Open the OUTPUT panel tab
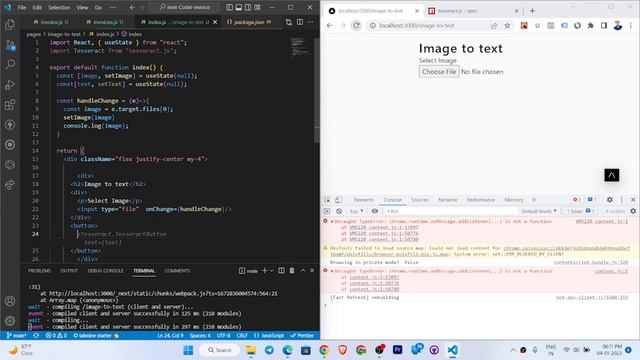This screenshot has width=640, height=360. point(69,271)
